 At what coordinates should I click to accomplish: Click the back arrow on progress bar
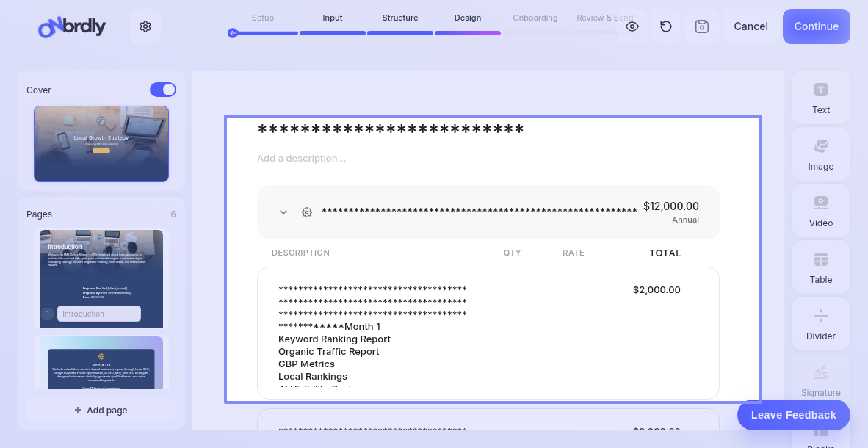coord(233,33)
